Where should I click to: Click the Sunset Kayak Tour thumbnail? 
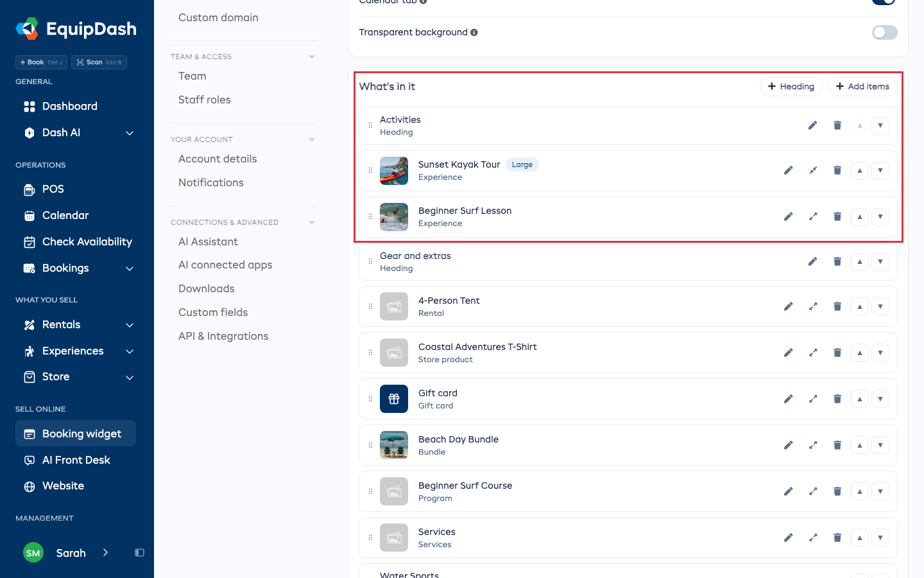click(x=394, y=171)
